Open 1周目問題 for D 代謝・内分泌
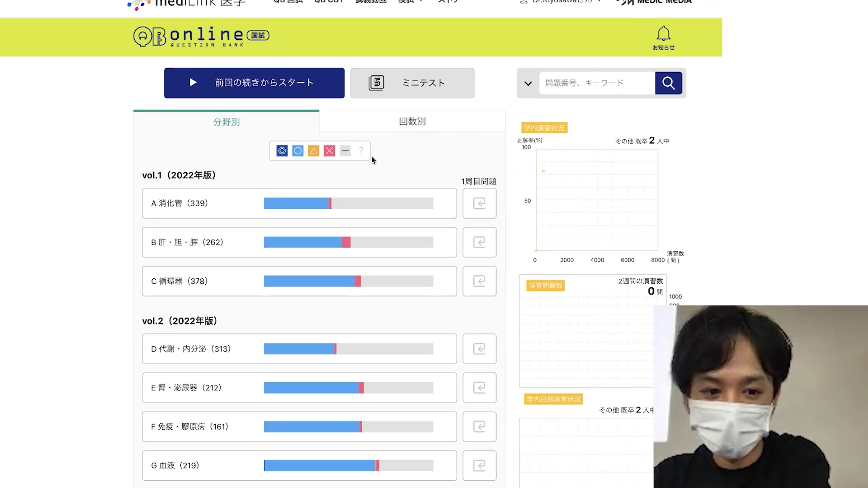This screenshot has height=488, width=868. click(x=479, y=349)
